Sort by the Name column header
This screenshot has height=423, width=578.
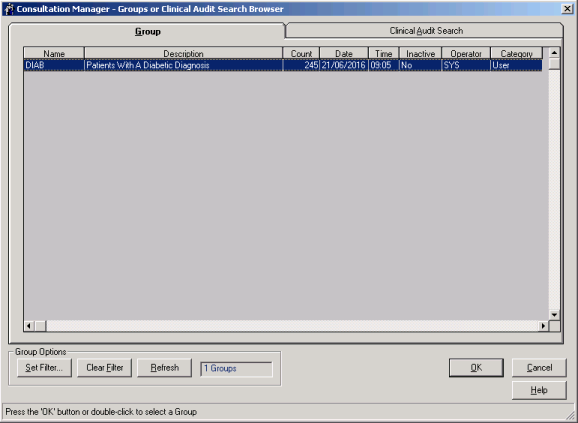[54, 53]
